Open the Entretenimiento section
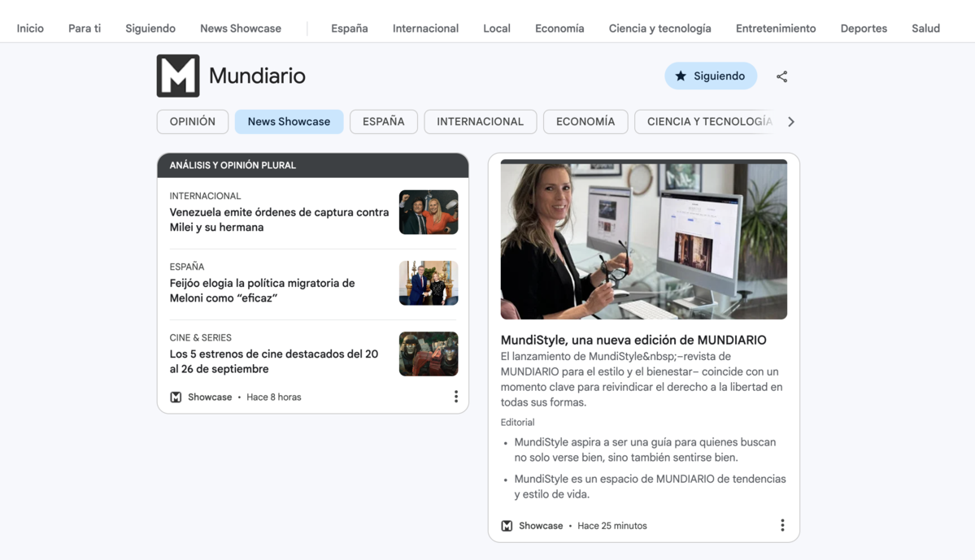Screen dimensions: 975x560 (x=776, y=28)
